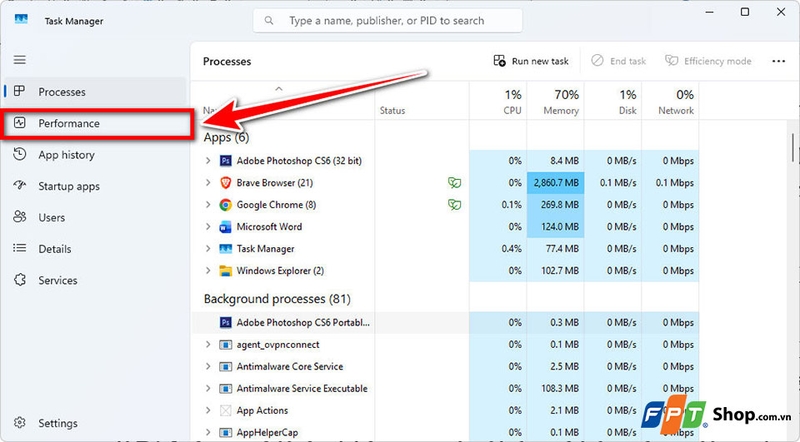Click the Performance pulse icon
The height and width of the screenshot is (442, 800).
pos(19,122)
